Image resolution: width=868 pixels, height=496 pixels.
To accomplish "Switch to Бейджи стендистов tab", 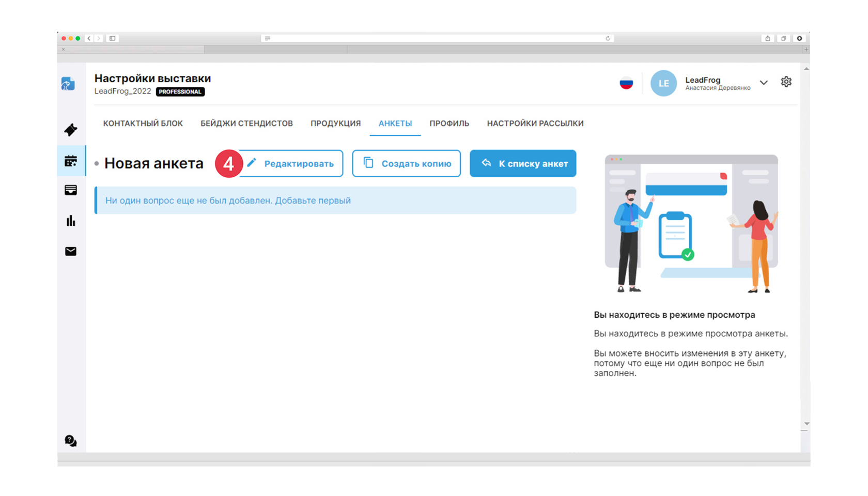I will click(246, 123).
